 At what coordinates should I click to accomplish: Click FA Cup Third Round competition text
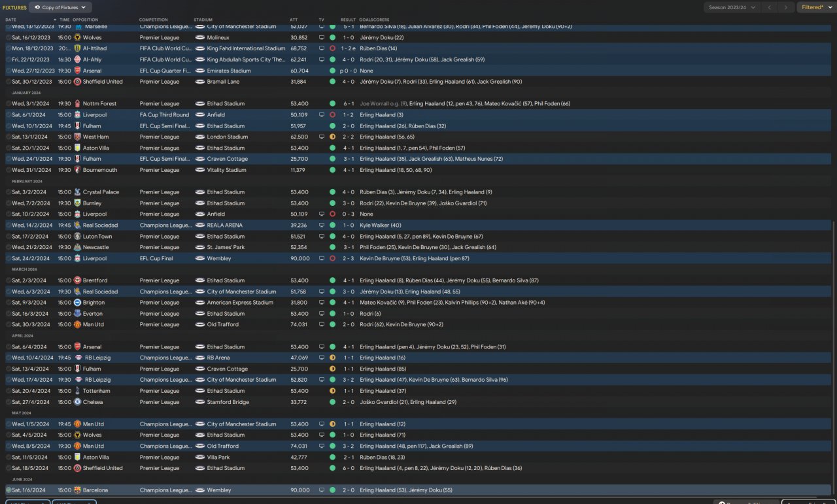point(164,115)
